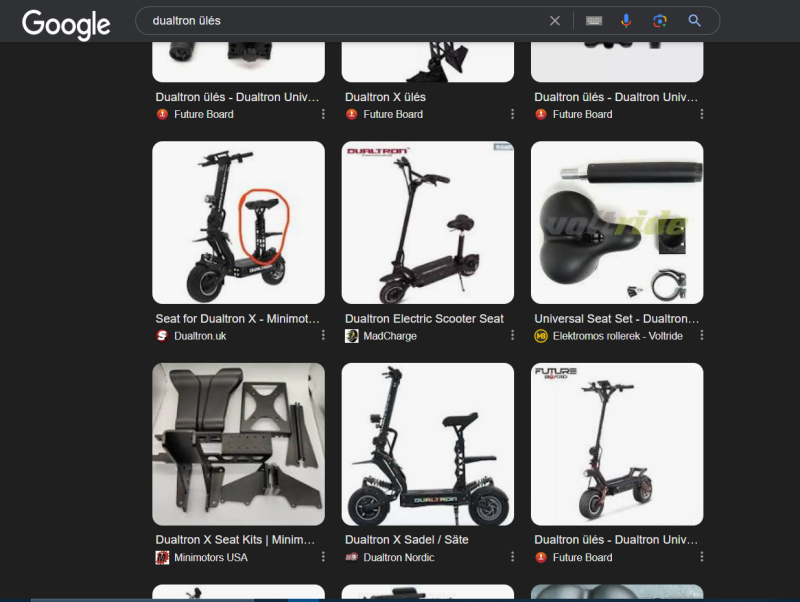The width and height of the screenshot is (800, 602).
Task: Click the Minimotors USA site favicon
Action: [x=162, y=557]
